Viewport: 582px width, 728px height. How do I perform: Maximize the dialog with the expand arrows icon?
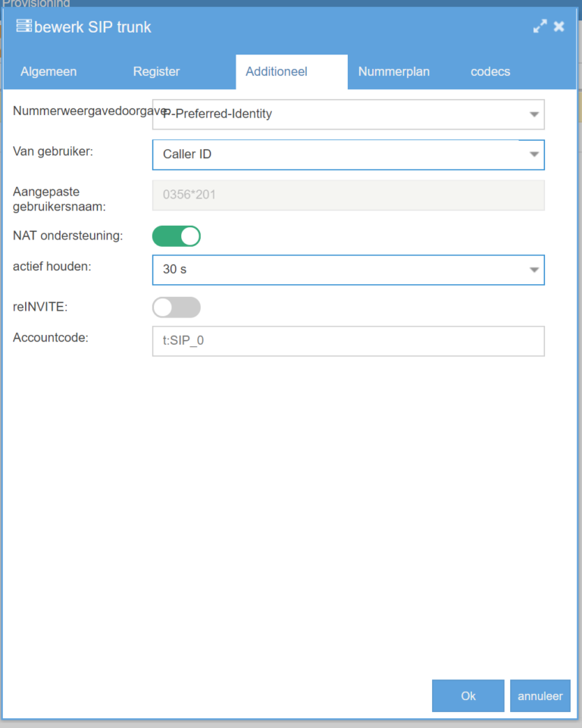pos(540,27)
